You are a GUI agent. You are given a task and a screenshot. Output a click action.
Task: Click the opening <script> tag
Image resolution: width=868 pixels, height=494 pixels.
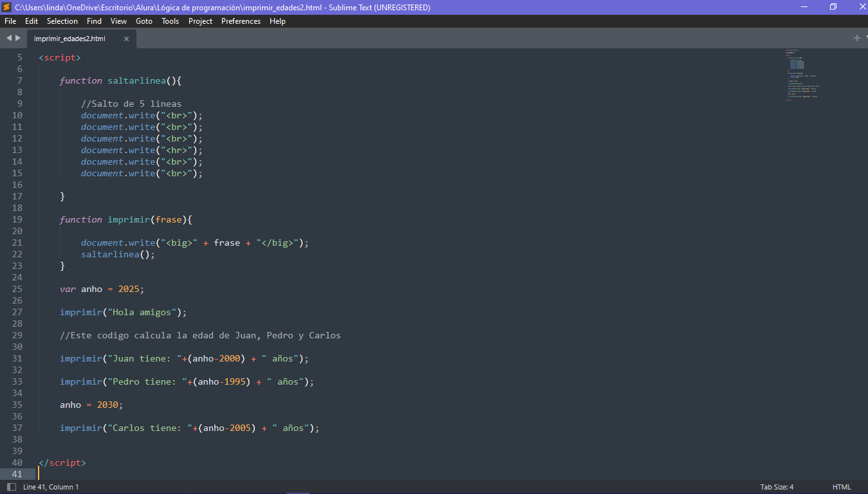[x=60, y=57]
